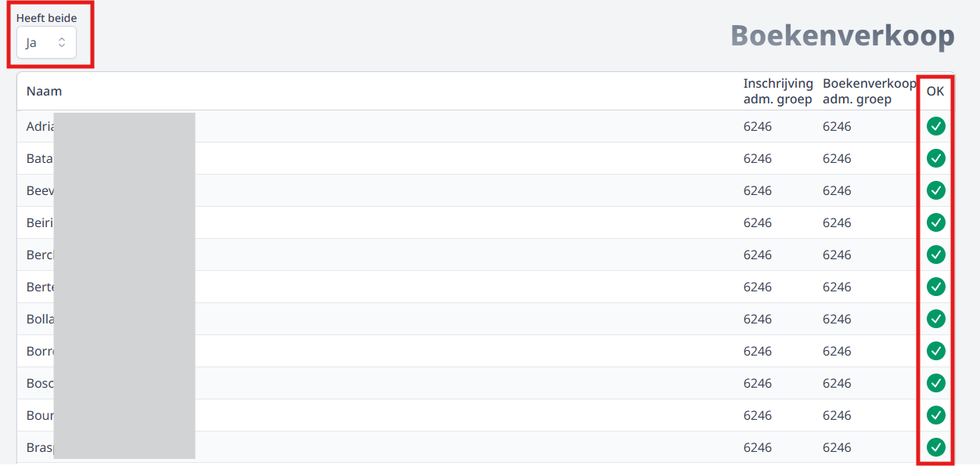Image resolution: width=980 pixels, height=466 pixels.
Task: Click Boekenverkoop group value 6246 in Bras row
Action: pyautogui.click(x=837, y=447)
